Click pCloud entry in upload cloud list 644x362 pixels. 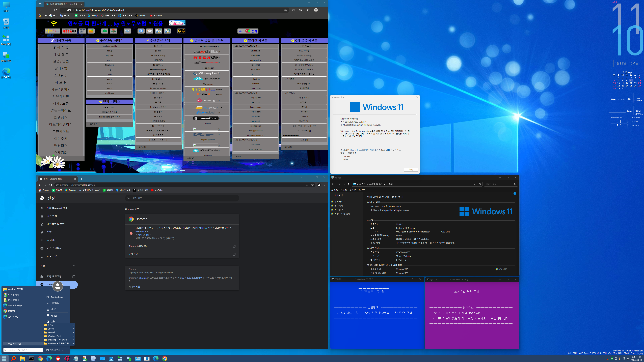[x=206, y=79]
